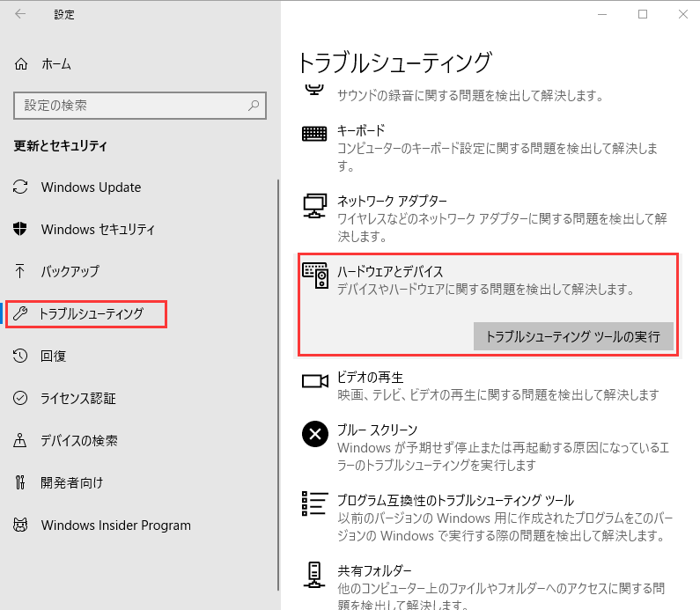
Task: Click the Windows セキュリティ shield icon
Action: [x=21, y=230]
